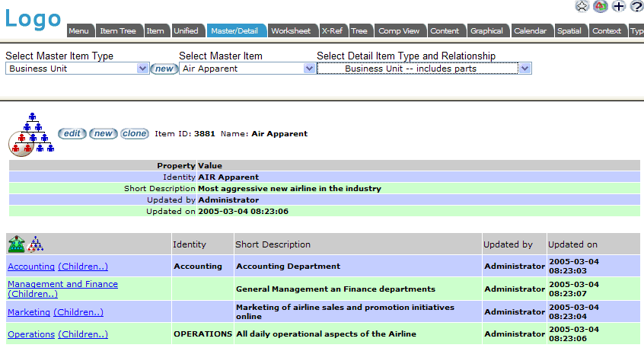Click 'Most aggressive new airline in the industry'
Viewport: 644px width, 348px height.
[x=289, y=189]
